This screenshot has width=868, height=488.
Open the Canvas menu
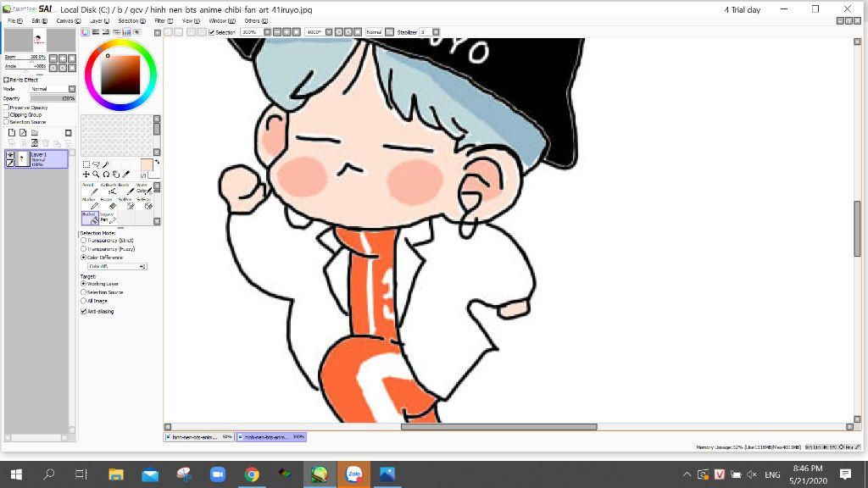click(x=68, y=20)
